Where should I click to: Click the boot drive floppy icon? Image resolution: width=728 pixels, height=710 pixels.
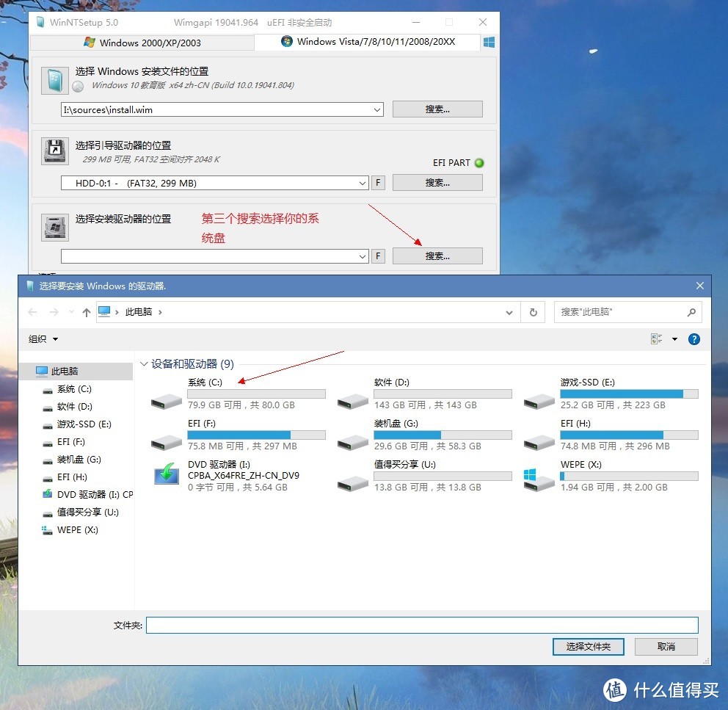pos(55,151)
